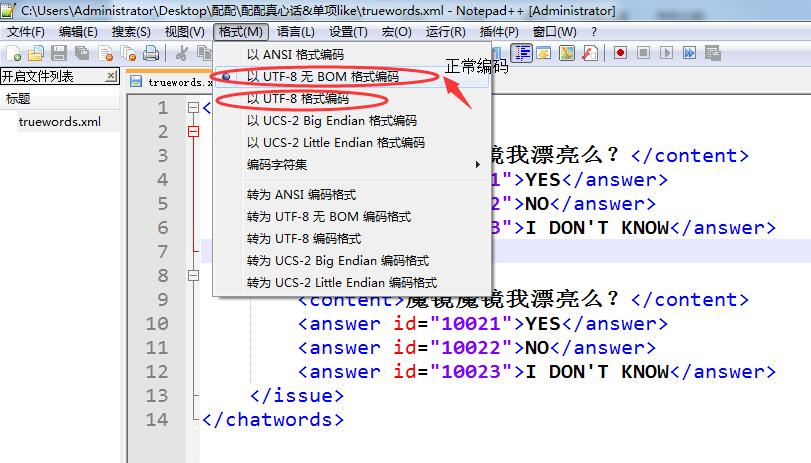The image size is (811, 463).
Task: Click the Run Macro Multiple Times icon
Action: pyautogui.click(x=689, y=53)
